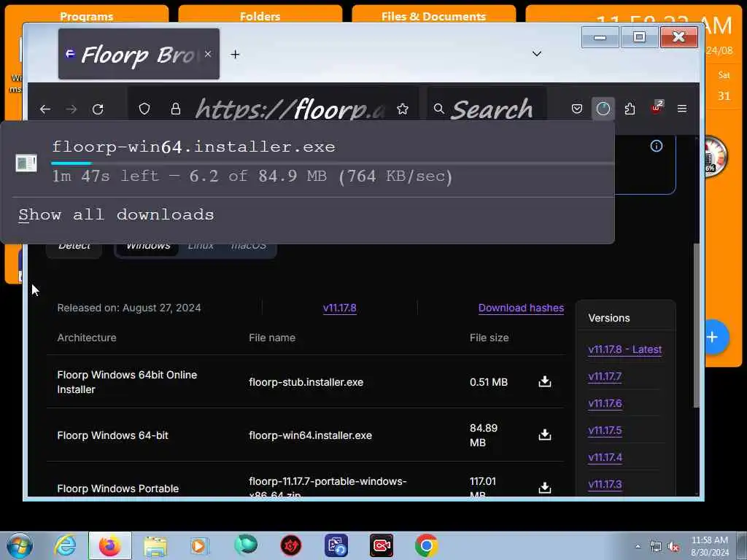
Task: Download floorp-win64.installer.exe via its row icon
Action: [x=544, y=435]
